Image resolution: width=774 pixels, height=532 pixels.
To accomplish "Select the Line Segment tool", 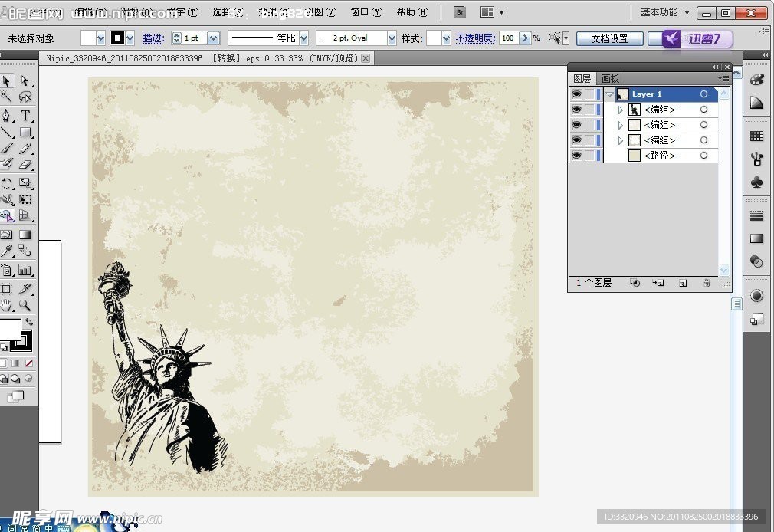I will 7,133.
